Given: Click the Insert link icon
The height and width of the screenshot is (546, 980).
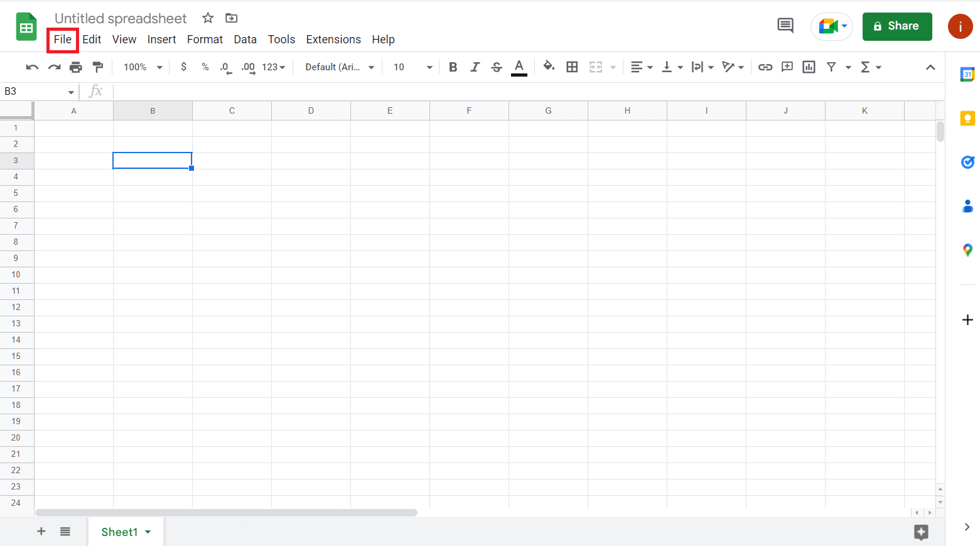Looking at the screenshot, I should click(x=765, y=67).
